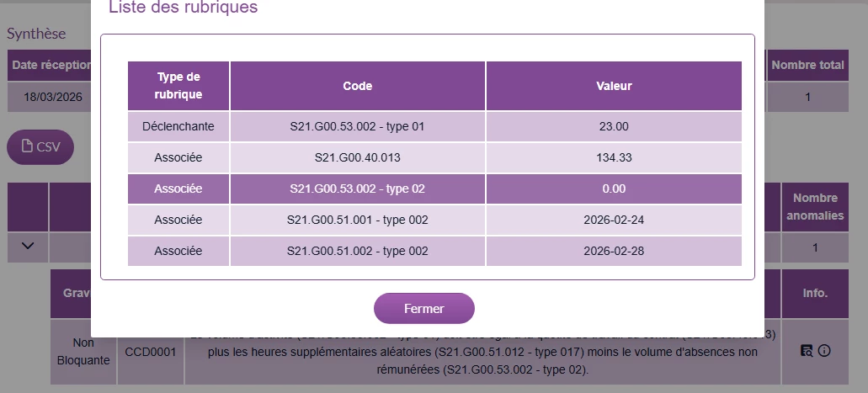Select the S21.G00.51.001 - type 002 row

pos(357,220)
